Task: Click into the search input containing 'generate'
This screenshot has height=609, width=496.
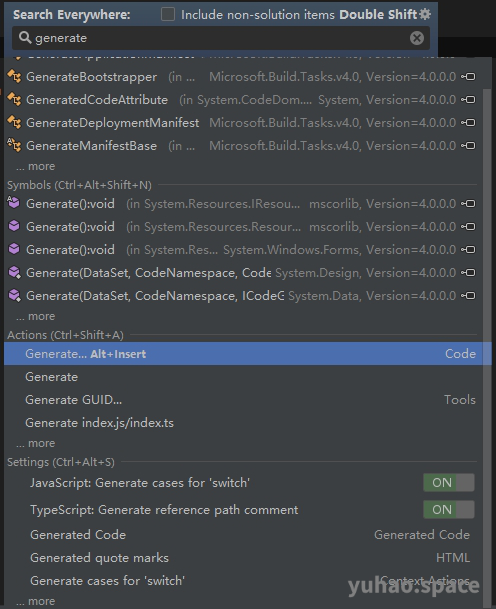Action: tap(221, 38)
